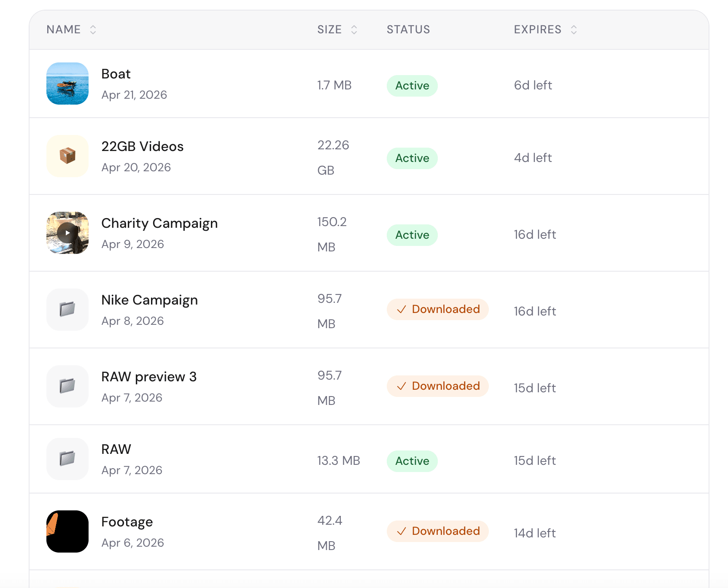Viewport: 728px width, 588px height.
Task: Click the 22GB Videos package icon
Action: [67, 156]
